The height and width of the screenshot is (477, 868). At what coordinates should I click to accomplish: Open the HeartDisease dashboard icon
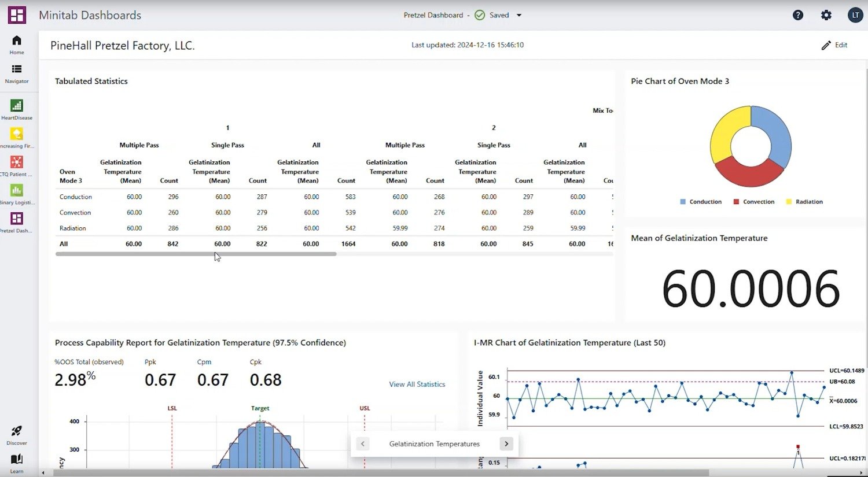17,105
